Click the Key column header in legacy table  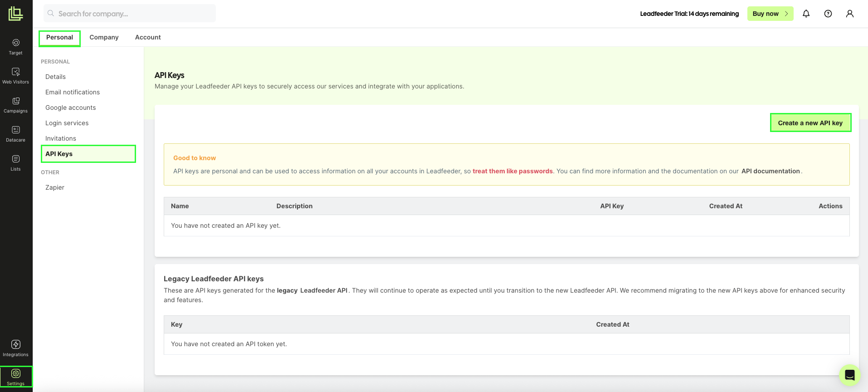click(176, 324)
